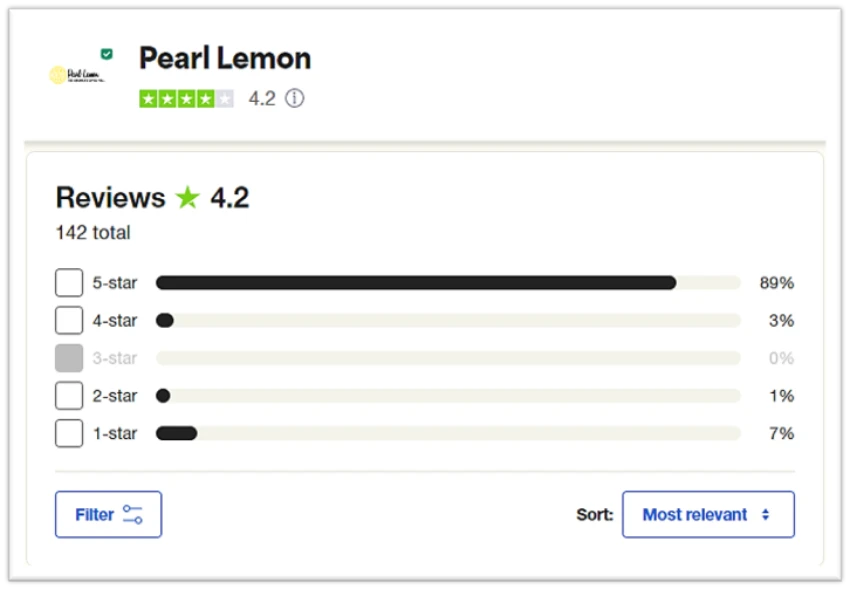
Task: Check the 5-star reviews filter
Action: pyautogui.click(x=68, y=282)
